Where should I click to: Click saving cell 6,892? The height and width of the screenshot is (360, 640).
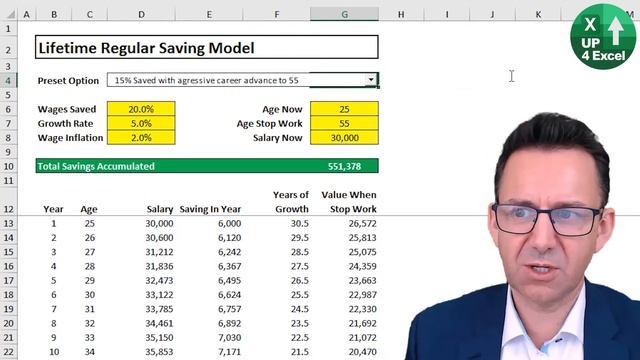229,323
